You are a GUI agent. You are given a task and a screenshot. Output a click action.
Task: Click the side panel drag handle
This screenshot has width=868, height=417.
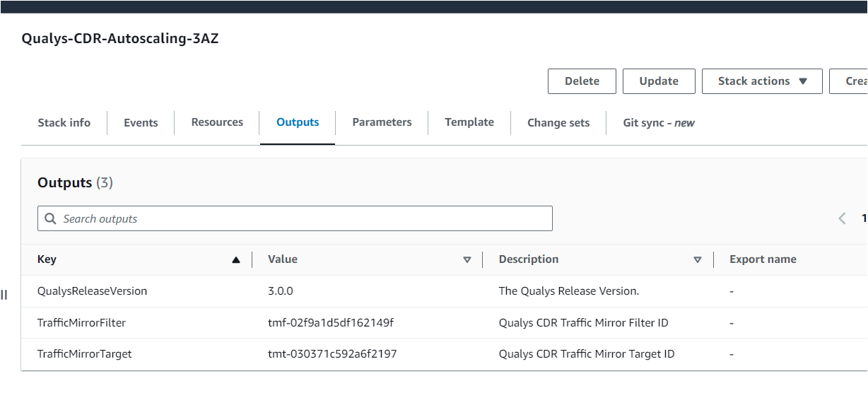coord(4,295)
